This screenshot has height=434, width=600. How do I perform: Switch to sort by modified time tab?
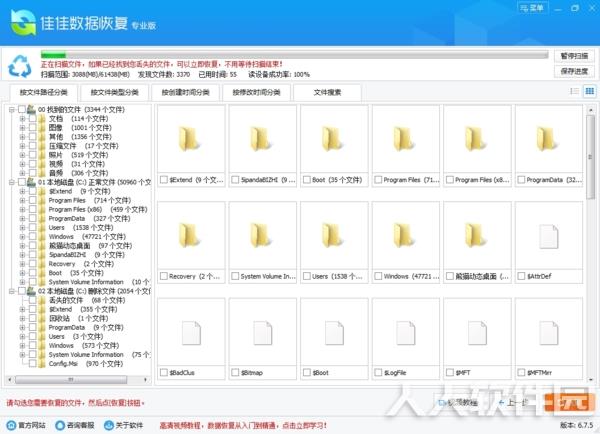[256, 92]
